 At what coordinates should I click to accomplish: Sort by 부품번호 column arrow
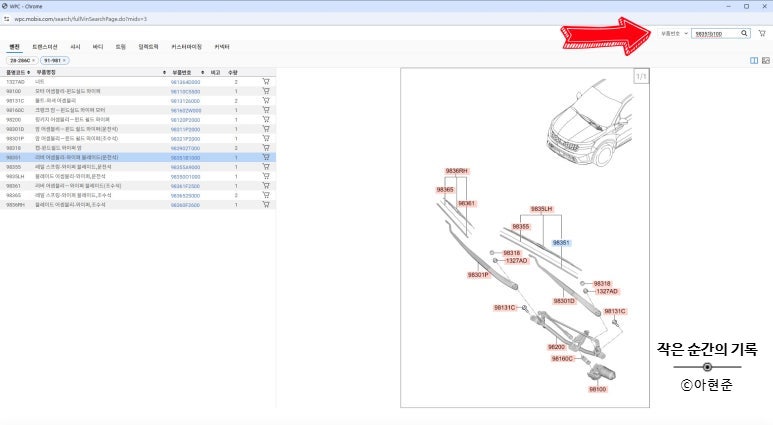coord(202,72)
